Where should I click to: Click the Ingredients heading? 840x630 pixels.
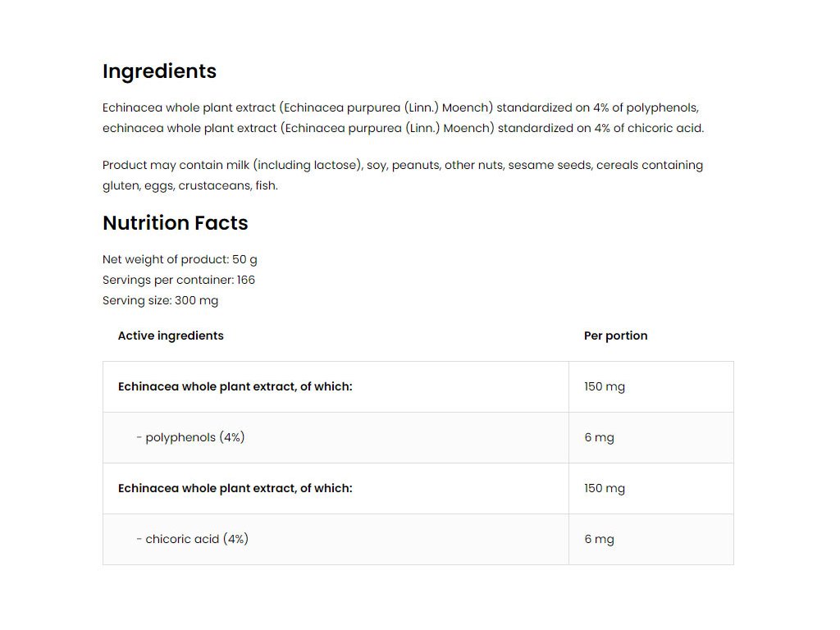pyautogui.click(x=159, y=71)
